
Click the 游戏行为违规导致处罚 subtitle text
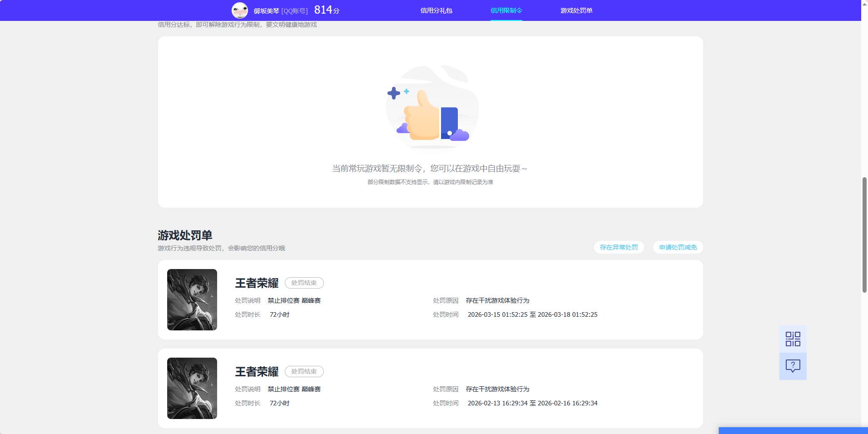(x=221, y=248)
